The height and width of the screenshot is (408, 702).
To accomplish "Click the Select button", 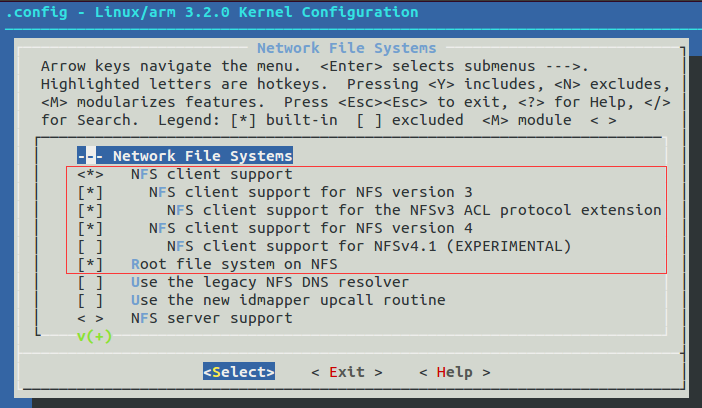I will [x=239, y=372].
